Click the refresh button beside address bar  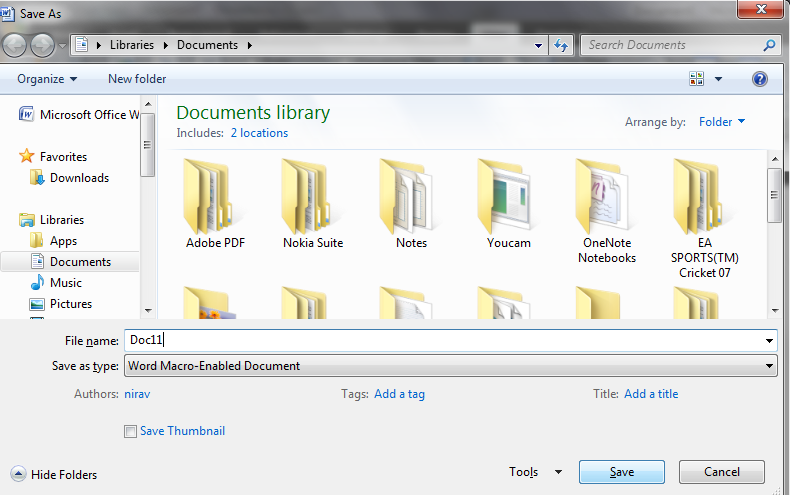point(561,45)
